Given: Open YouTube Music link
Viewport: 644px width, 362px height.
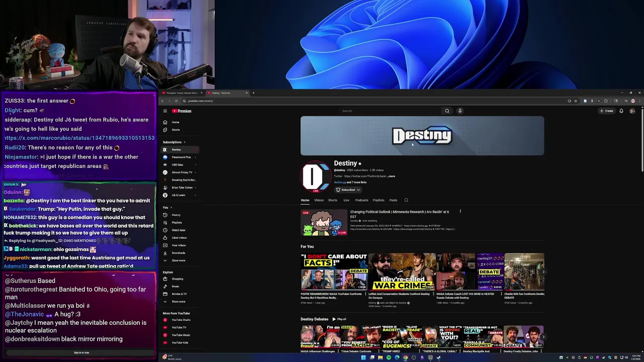Looking at the screenshot, I should pos(181,335).
